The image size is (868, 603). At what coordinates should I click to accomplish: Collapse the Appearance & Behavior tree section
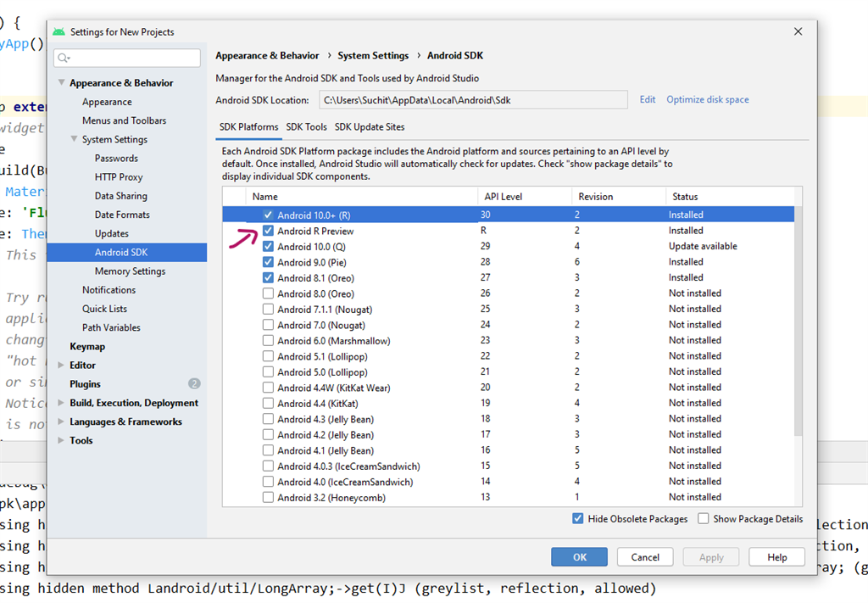61,82
